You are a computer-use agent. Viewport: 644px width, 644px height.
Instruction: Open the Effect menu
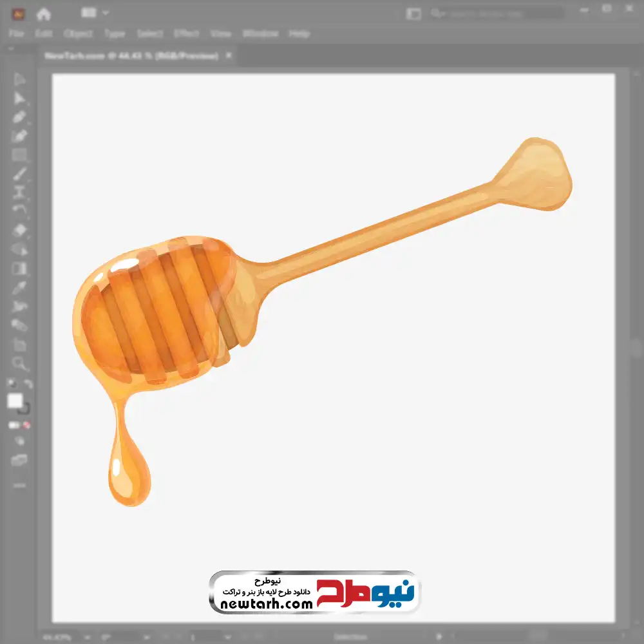tap(187, 33)
